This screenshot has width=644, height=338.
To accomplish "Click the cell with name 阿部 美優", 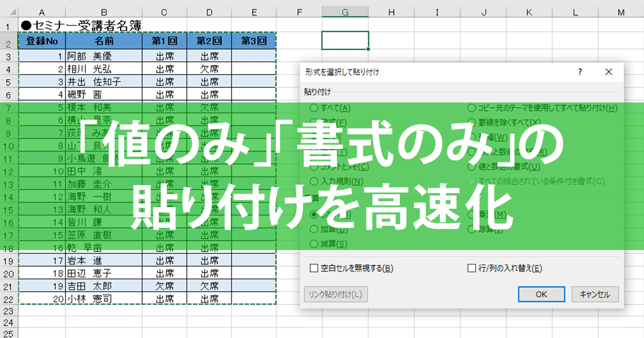I will pyautogui.click(x=104, y=56).
